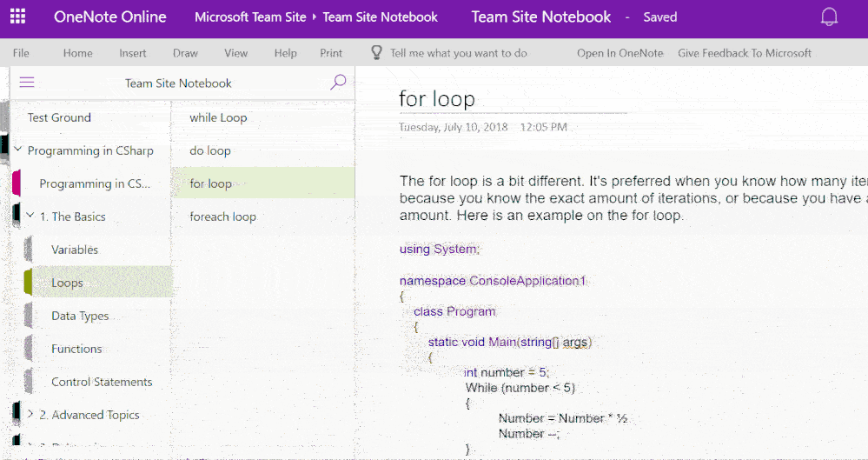Click the 'for loop' page title
Viewport: 868px width, 460px height.
pos(437,99)
